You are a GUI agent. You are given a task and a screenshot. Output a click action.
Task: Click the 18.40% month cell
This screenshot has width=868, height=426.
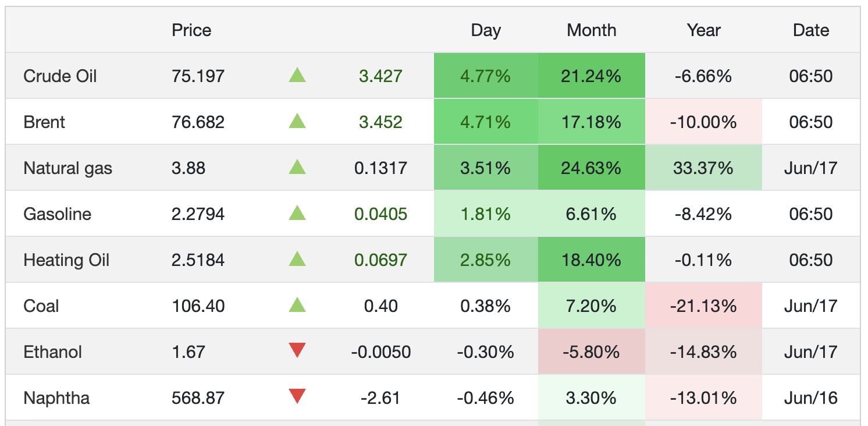(x=592, y=260)
